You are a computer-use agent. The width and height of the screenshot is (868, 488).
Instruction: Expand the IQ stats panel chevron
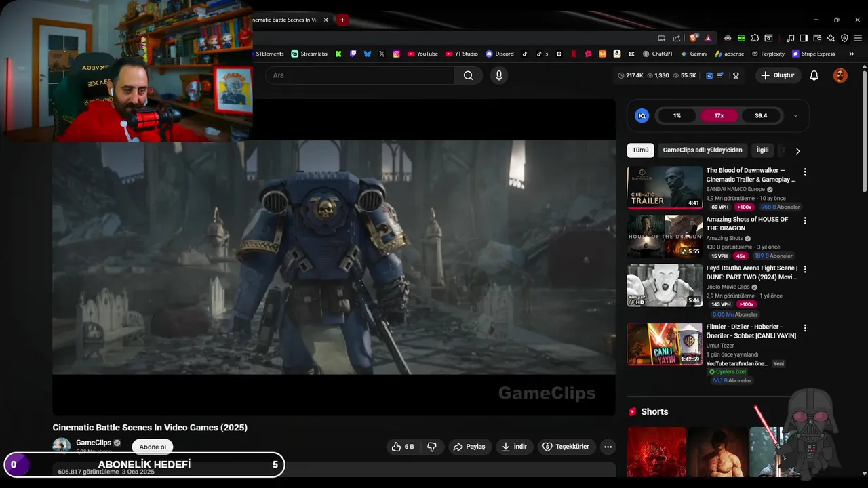(x=795, y=116)
